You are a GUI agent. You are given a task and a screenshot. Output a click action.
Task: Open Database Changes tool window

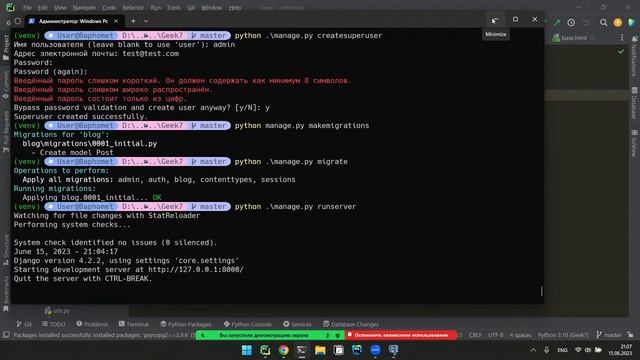click(351, 324)
